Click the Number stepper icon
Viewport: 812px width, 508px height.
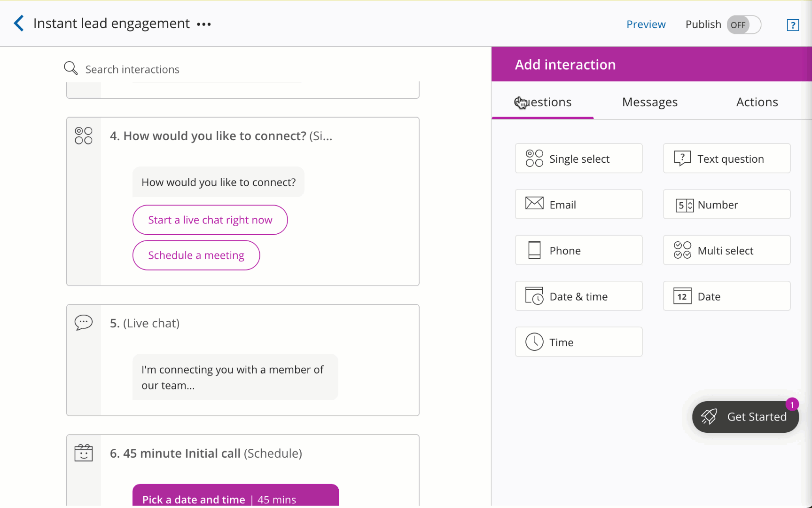click(x=684, y=205)
